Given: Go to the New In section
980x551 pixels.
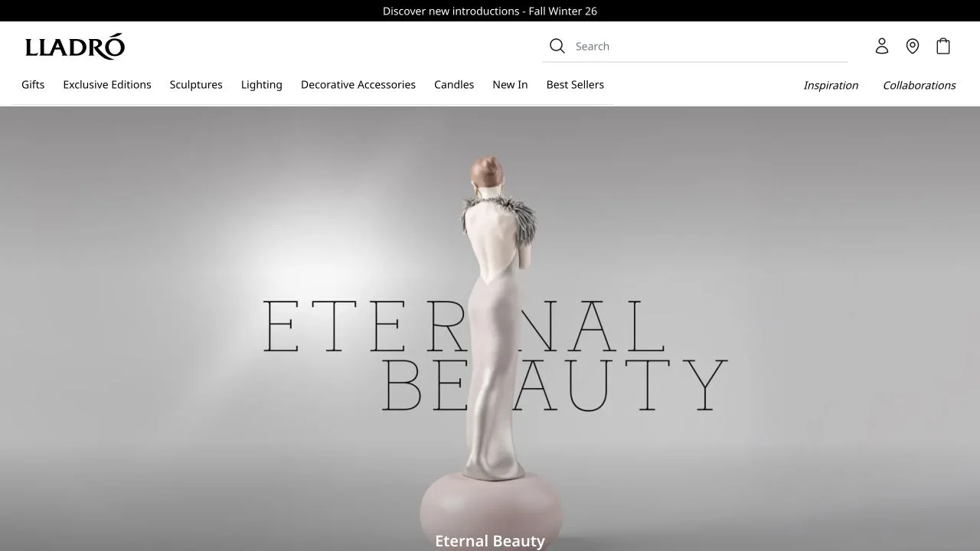Looking at the screenshot, I should coord(510,85).
